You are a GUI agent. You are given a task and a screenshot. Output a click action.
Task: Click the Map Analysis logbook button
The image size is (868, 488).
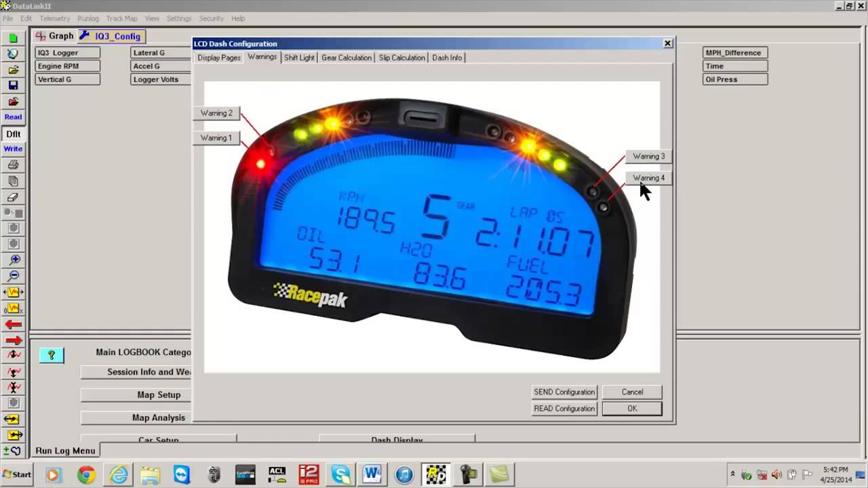tap(136, 418)
